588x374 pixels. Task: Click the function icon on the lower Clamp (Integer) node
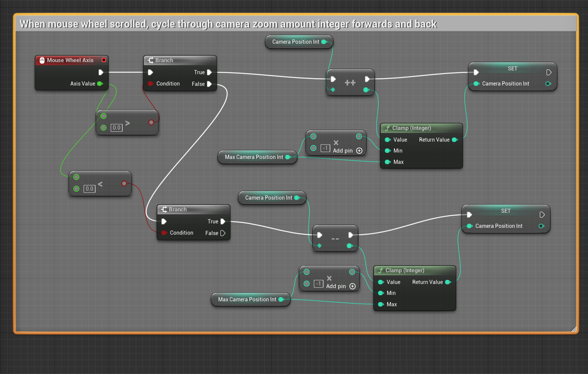click(x=380, y=270)
